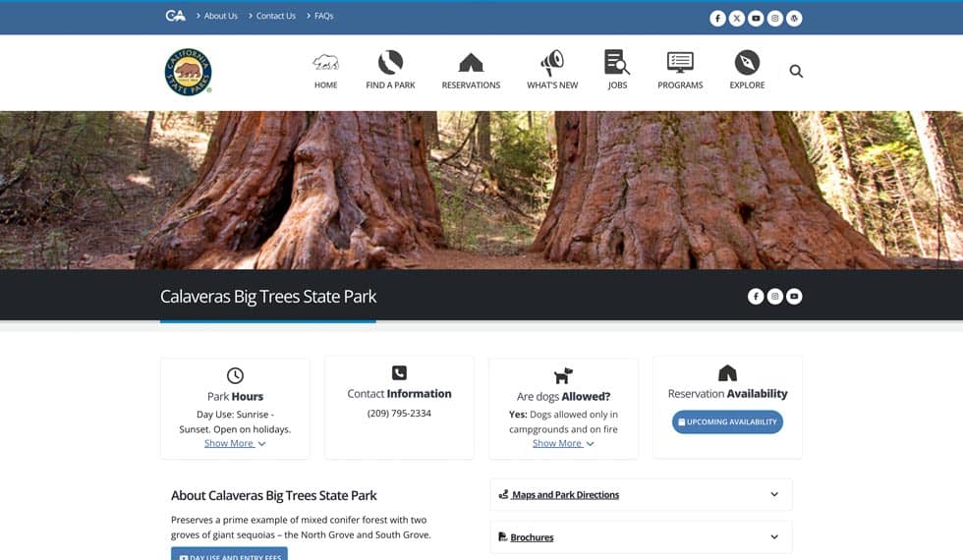
Task: Click the giant sequoia hero image
Action: coord(481,190)
